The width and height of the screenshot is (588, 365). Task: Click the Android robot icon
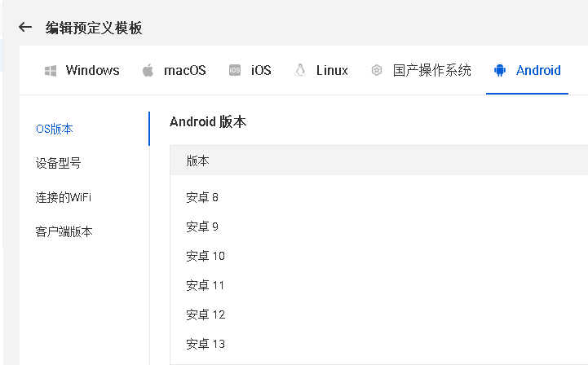click(x=500, y=71)
